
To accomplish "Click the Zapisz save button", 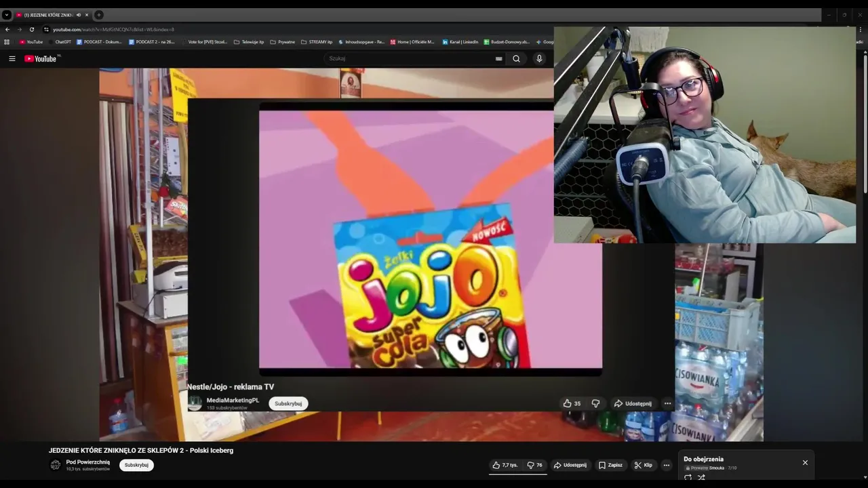I will pyautogui.click(x=610, y=465).
